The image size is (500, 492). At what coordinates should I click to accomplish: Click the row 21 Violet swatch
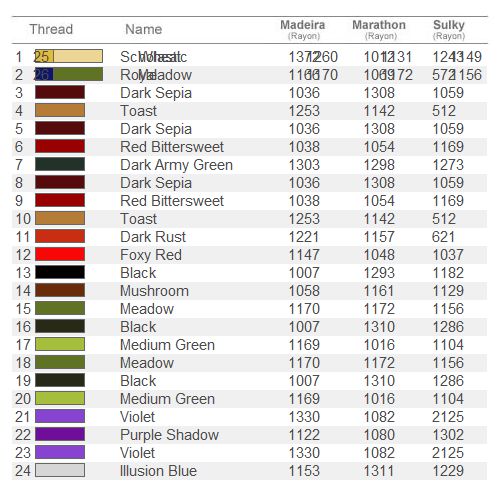(x=60, y=416)
